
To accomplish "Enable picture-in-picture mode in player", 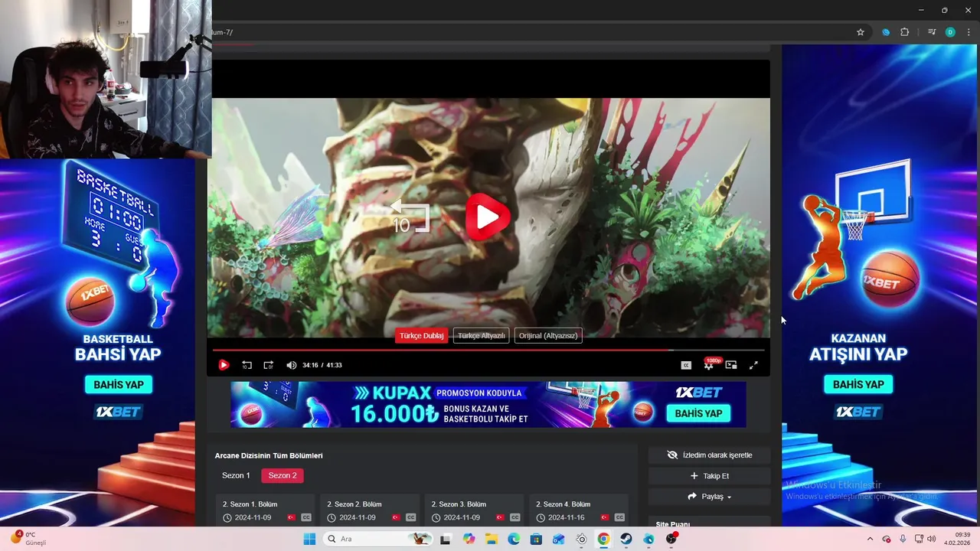I will [x=731, y=365].
